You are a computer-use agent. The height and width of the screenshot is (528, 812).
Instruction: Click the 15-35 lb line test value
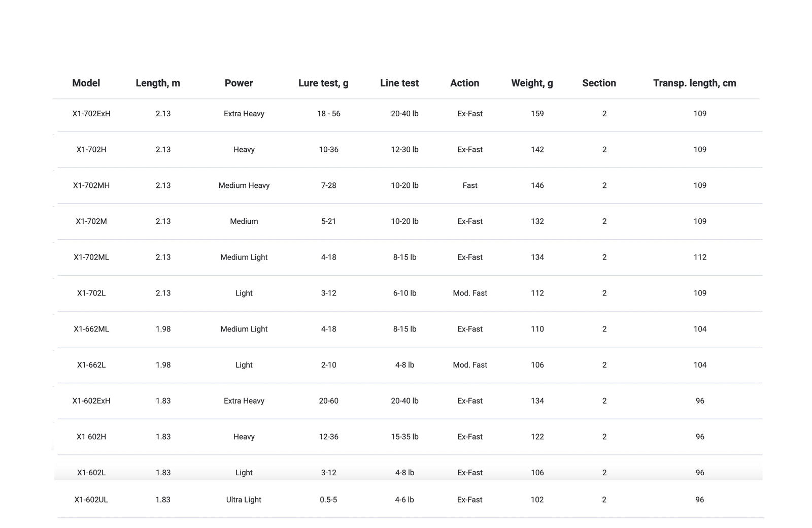coord(404,437)
